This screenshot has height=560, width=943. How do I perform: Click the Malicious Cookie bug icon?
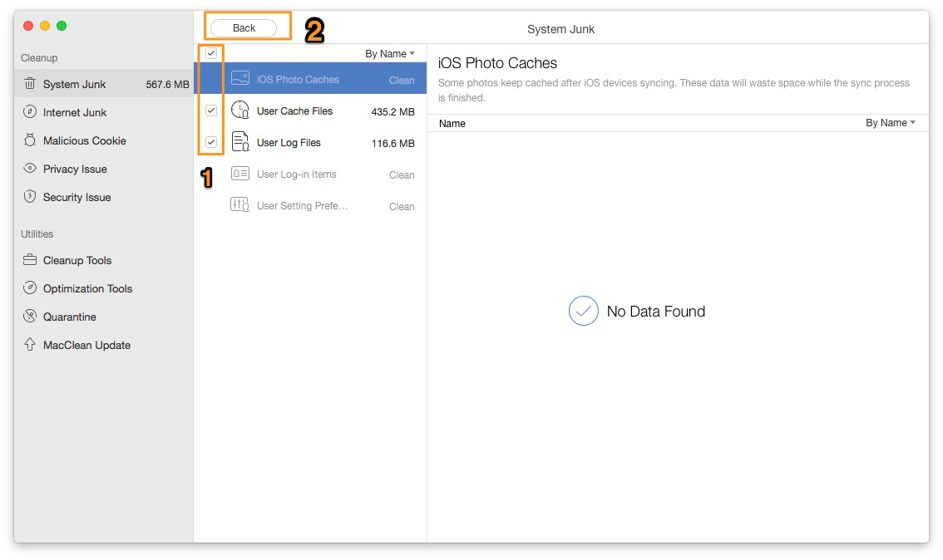[30, 140]
